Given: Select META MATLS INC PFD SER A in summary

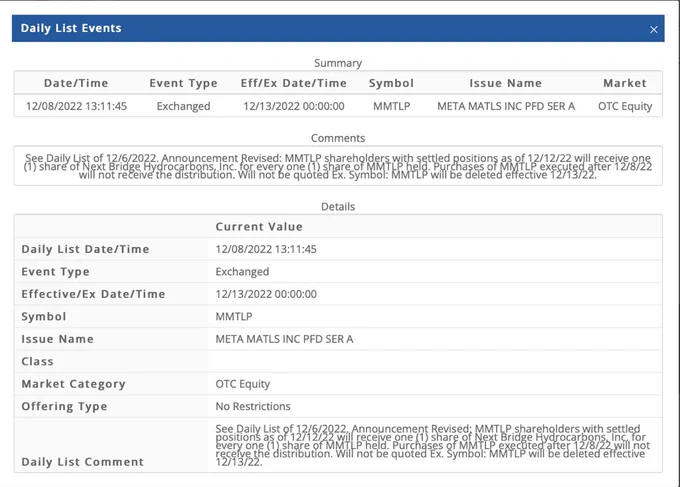Looking at the screenshot, I should (506, 106).
